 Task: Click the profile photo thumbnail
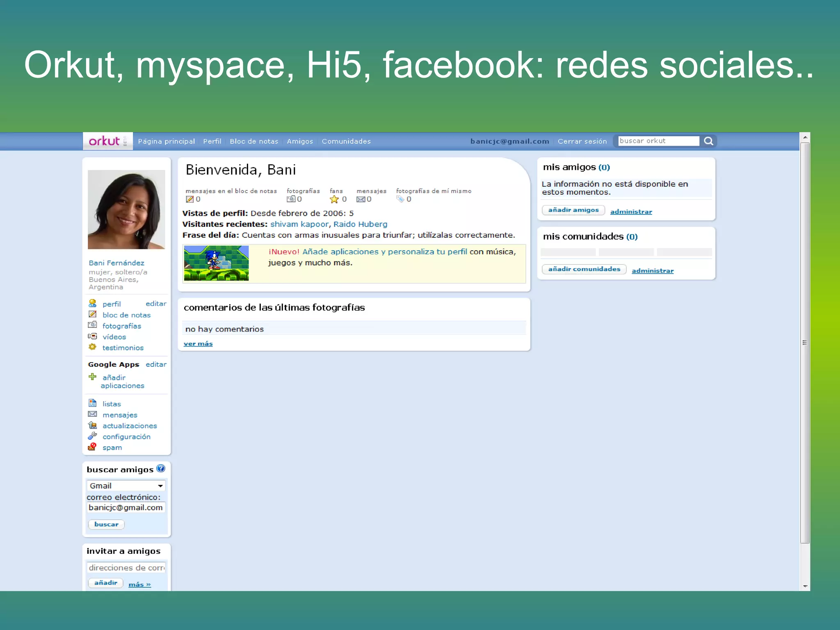[126, 209]
